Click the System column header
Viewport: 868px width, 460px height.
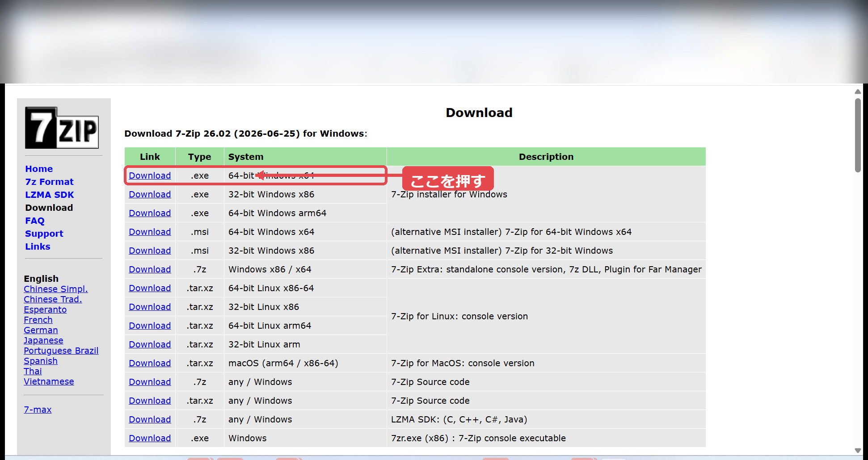305,157
